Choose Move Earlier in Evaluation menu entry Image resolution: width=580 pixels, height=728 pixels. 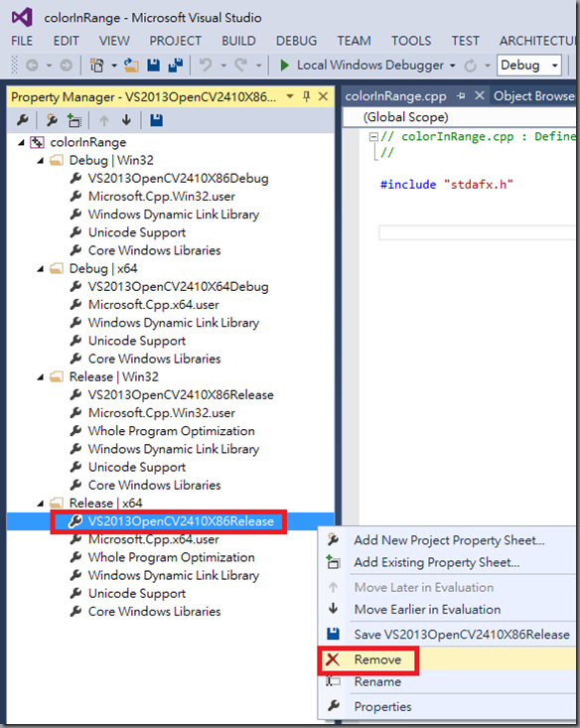[448, 609]
